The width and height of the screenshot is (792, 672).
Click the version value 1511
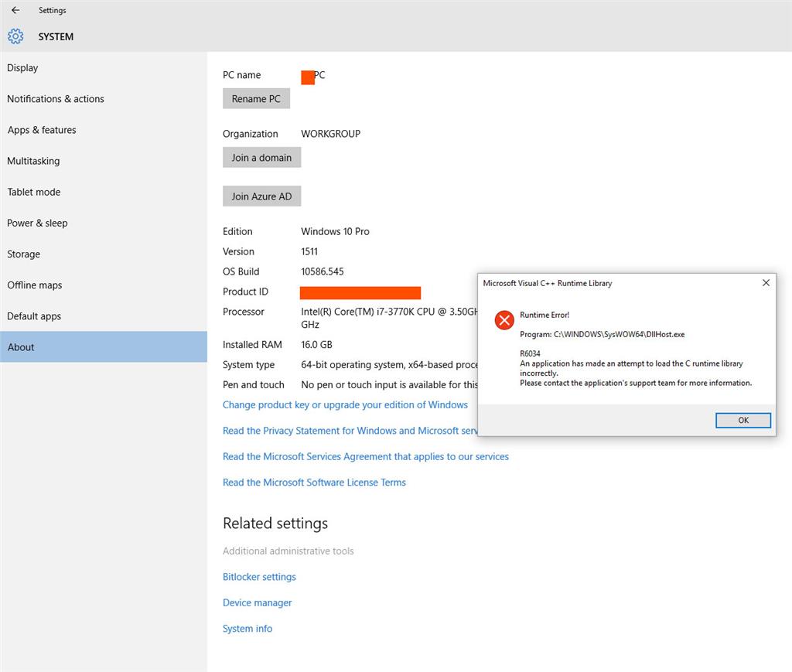tap(309, 251)
